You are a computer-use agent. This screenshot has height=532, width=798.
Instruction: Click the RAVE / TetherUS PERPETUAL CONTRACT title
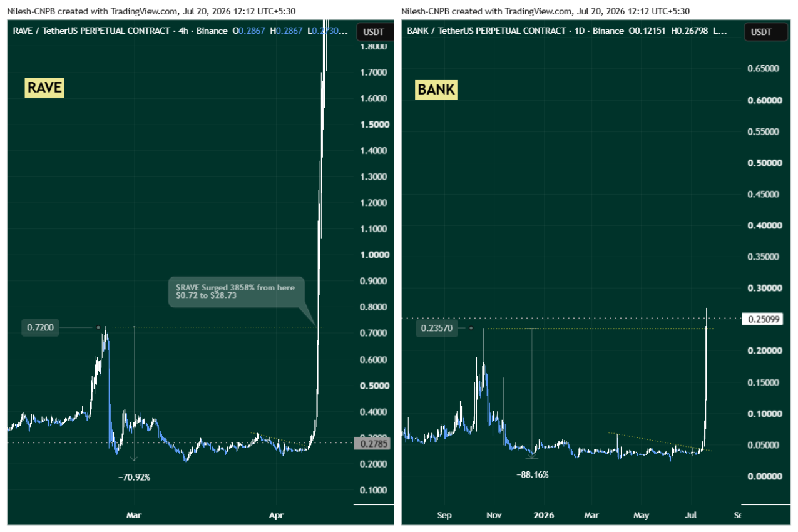click(91, 31)
